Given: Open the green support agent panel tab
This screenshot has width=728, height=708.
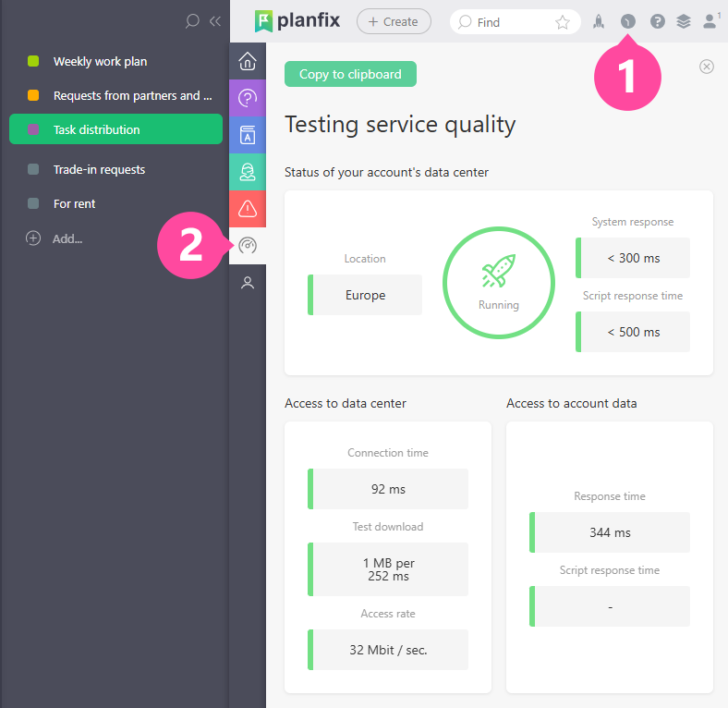Looking at the screenshot, I should [x=248, y=172].
